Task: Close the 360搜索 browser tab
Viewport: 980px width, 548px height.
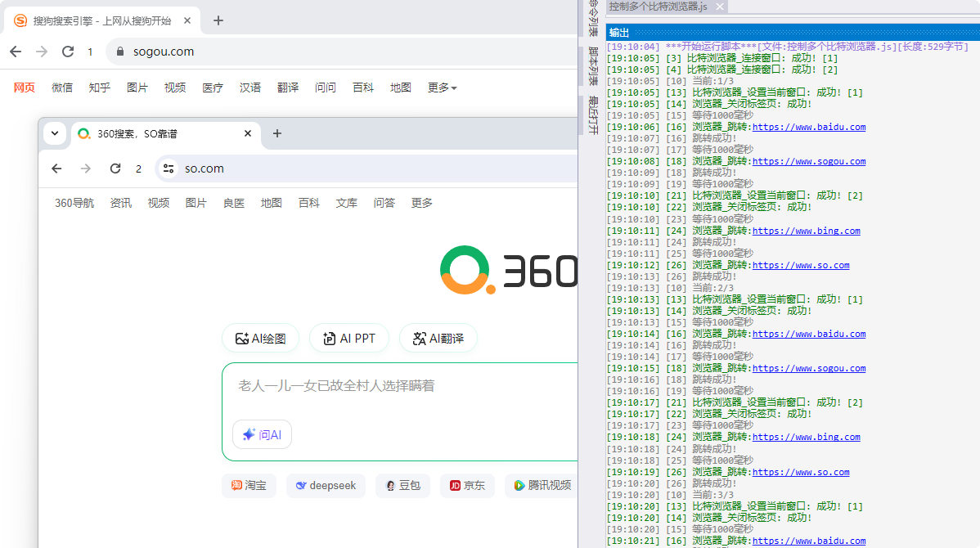Action: [248, 133]
